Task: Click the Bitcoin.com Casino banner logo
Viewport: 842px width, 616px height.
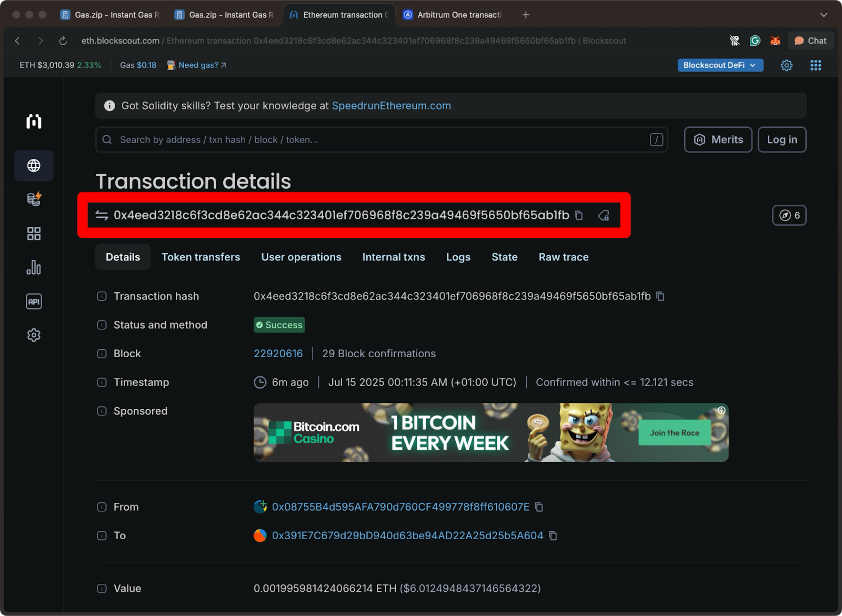Action: (314, 432)
